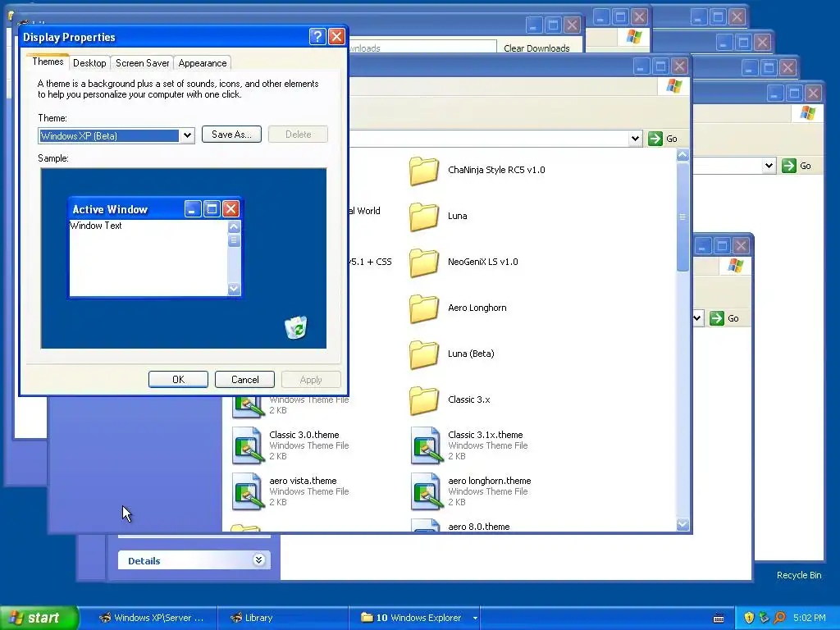Click the sample Active Window scroll down arrow
The image size is (840, 630).
coord(234,289)
